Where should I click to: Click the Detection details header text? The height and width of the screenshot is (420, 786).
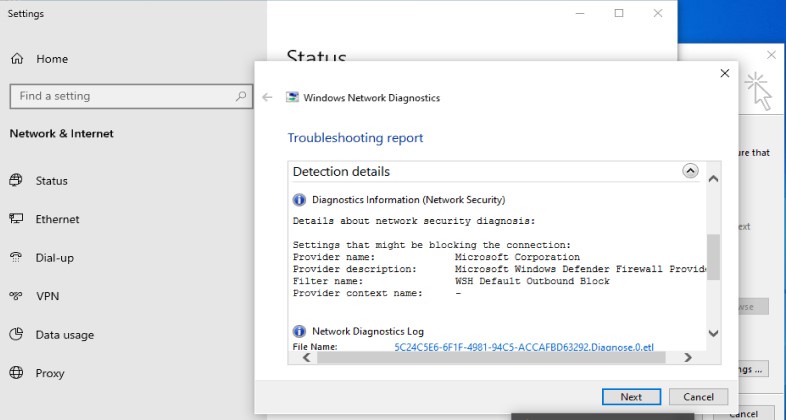(x=341, y=171)
